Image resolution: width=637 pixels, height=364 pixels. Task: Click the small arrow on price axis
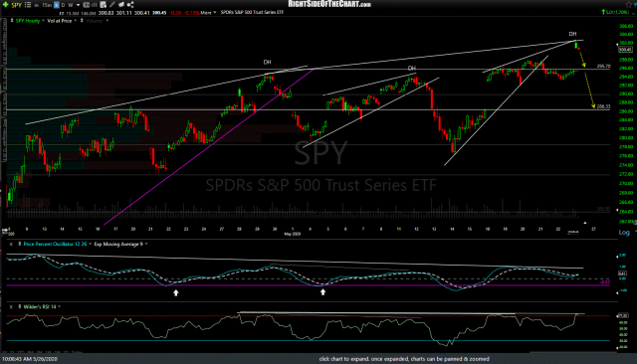pos(617,44)
